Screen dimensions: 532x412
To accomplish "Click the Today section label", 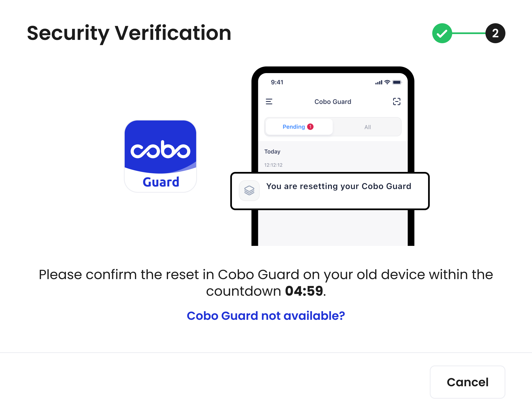I will point(272,151).
